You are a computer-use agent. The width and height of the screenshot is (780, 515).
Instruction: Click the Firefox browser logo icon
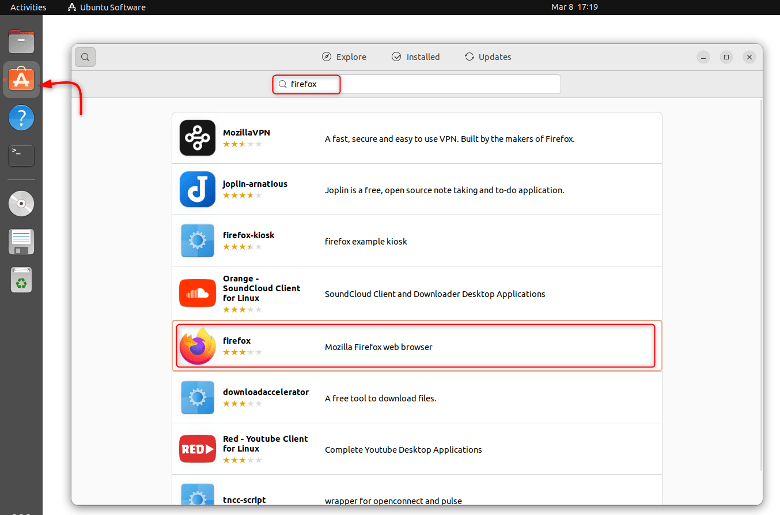tap(197, 346)
